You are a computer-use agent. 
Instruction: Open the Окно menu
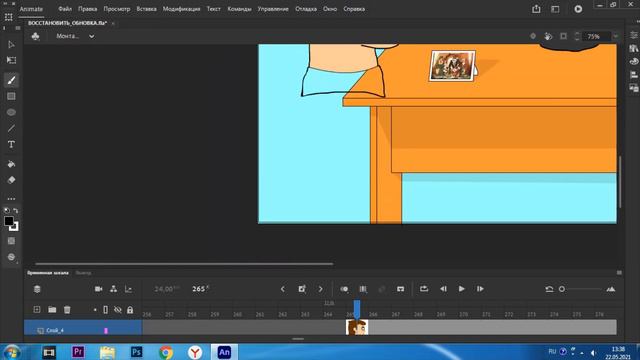[x=330, y=9]
